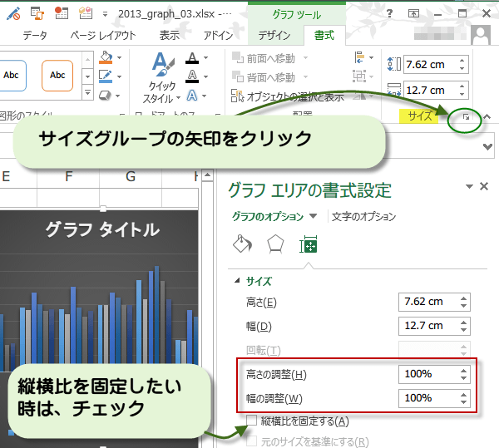Click the Quick Styles (クイックスタイル) icon

(x=161, y=68)
